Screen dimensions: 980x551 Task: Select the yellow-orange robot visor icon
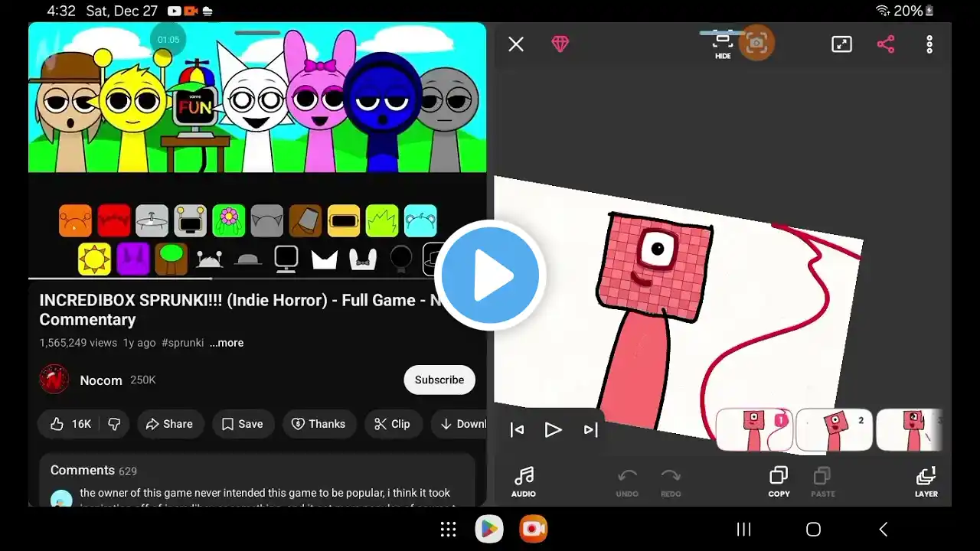click(344, 221)
